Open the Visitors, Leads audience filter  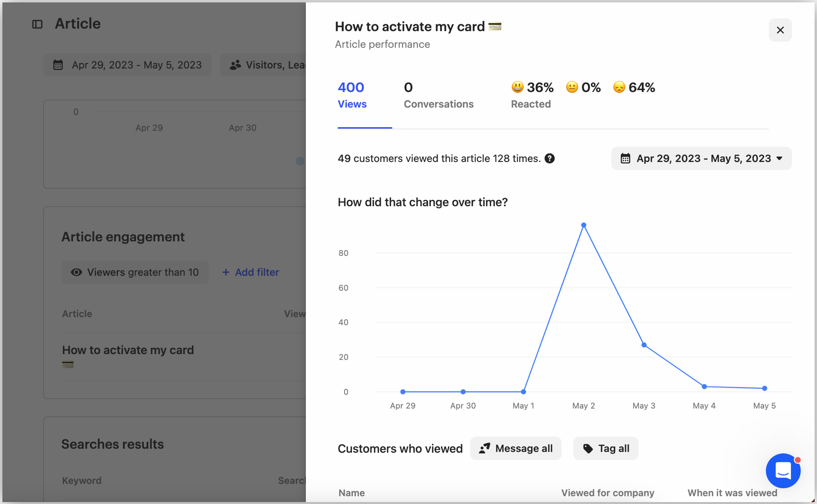[x=263, y=65]
